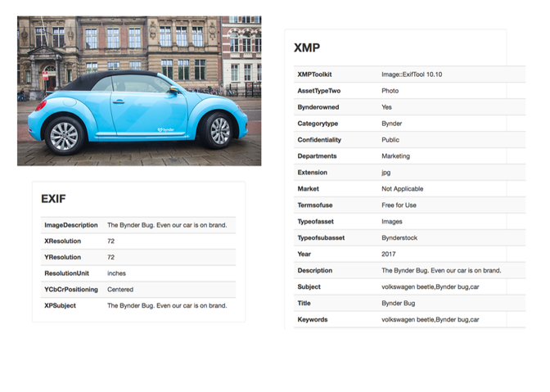
Task: Select the 'Photo' value
Action: (x=390, y=91)
